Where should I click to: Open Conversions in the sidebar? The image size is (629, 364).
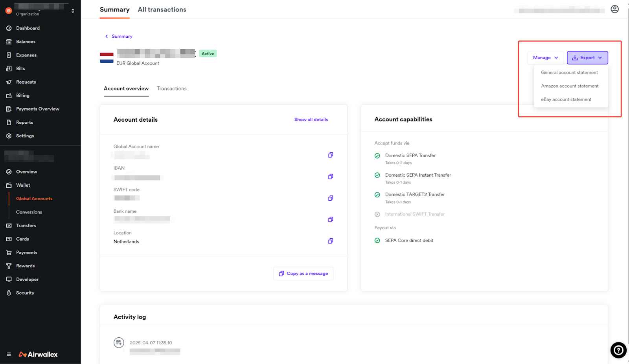(x=29, y=212)
